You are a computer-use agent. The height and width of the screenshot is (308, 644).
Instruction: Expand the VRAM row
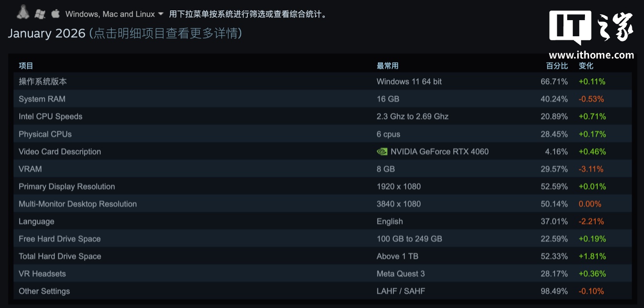[x=30, y=169]
